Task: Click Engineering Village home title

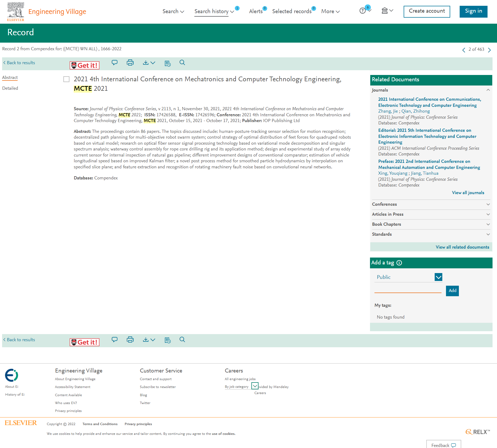Action: (57, 12)
